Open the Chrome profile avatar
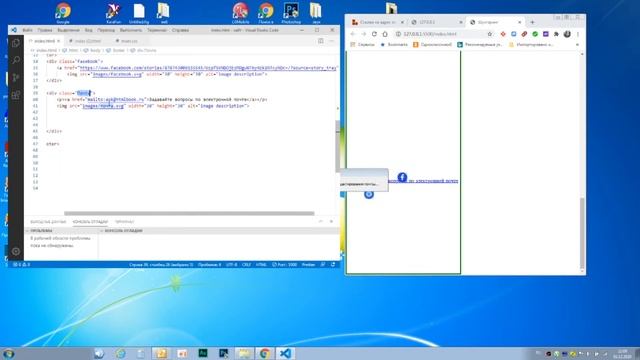The image size is (640, 360). point(567,34)
